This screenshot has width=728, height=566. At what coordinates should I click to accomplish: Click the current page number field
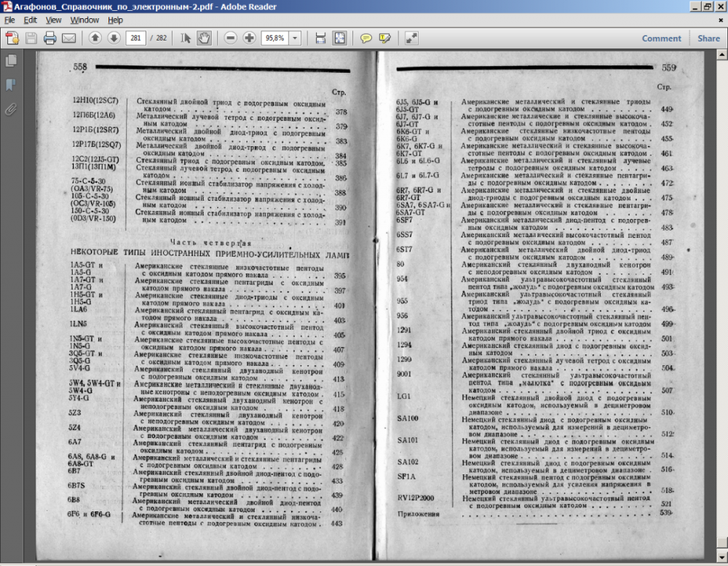(x=135, y=38)
